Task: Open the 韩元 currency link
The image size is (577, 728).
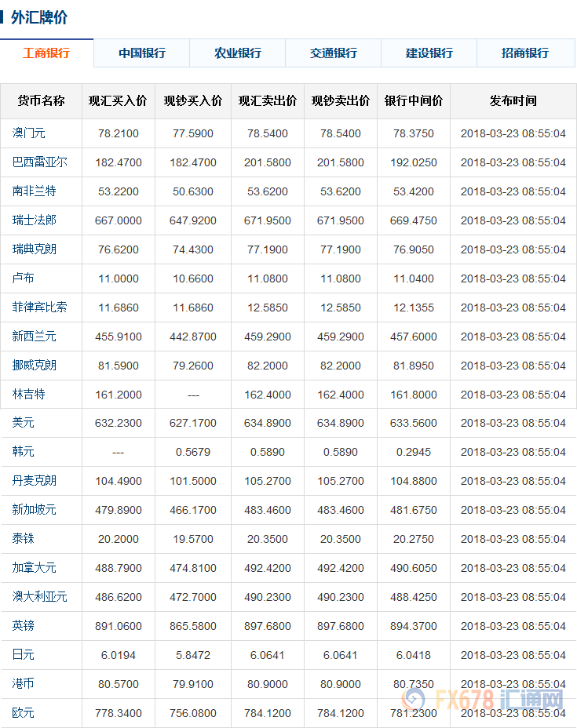Action: [x=24, y=452]
